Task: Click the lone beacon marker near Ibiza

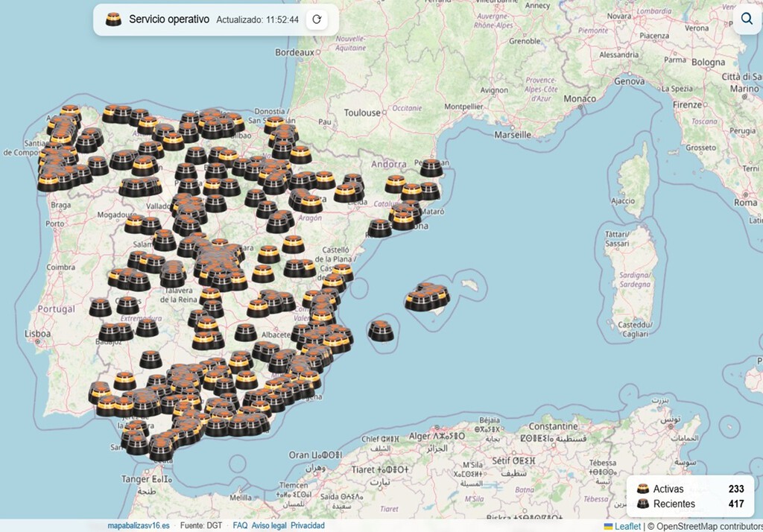Action: [381, 330]
